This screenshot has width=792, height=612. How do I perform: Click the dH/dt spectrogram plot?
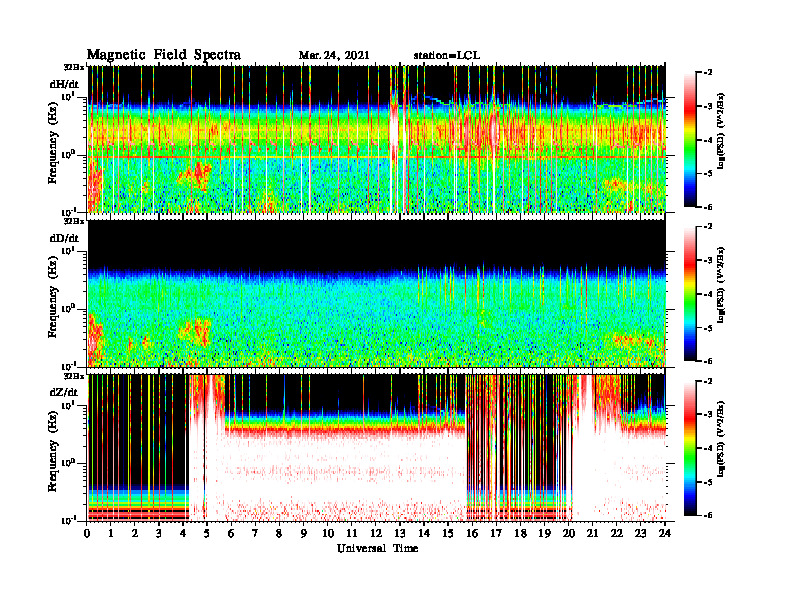pyautogui.click(x=377, y=138)
